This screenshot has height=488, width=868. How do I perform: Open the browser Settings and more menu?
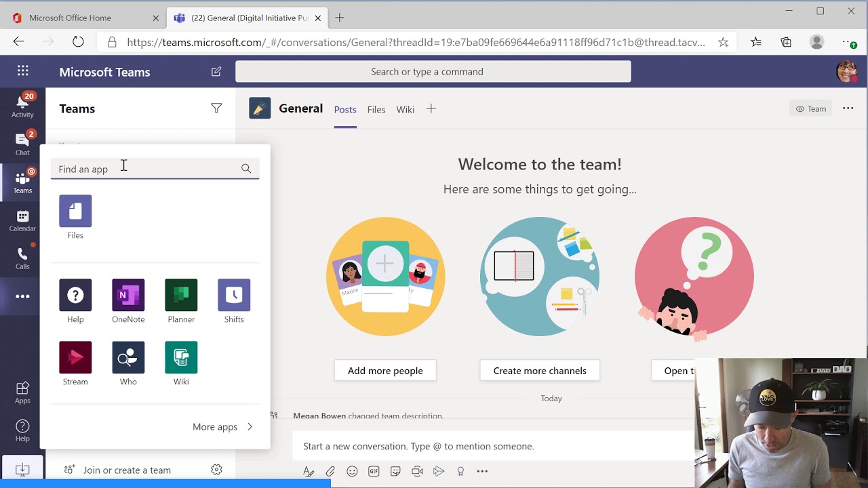(x=848, y=42)
